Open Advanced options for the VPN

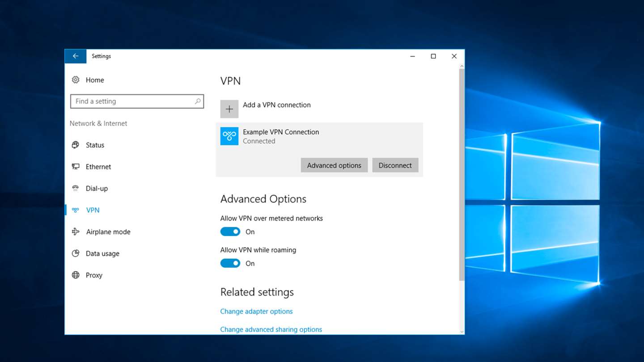pos(334,165)
